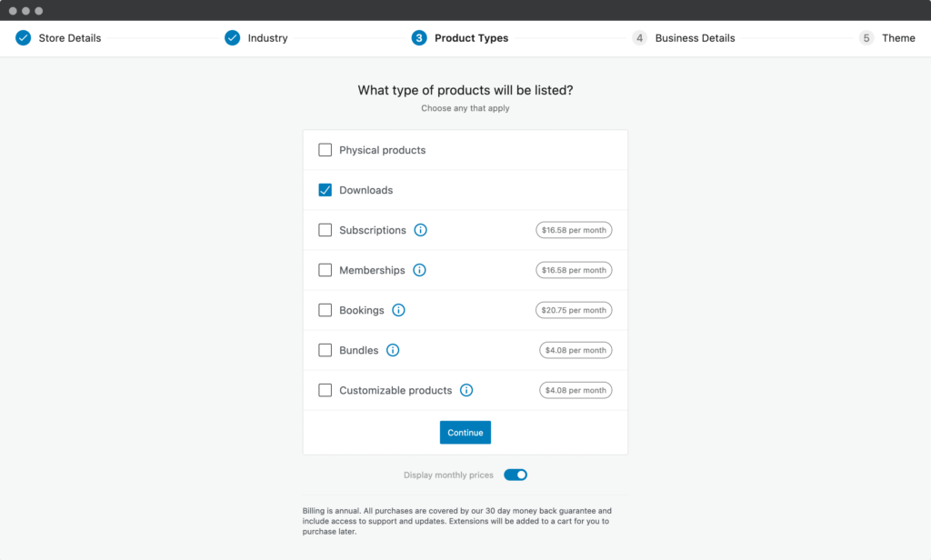The image size is (931, 560).
Task: Turn off Display monthly prices toggle
Action: click(x=516, y=475)
